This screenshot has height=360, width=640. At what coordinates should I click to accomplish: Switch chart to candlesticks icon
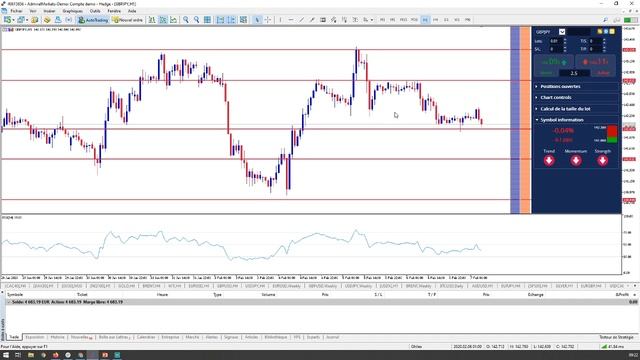pos(163,20)
